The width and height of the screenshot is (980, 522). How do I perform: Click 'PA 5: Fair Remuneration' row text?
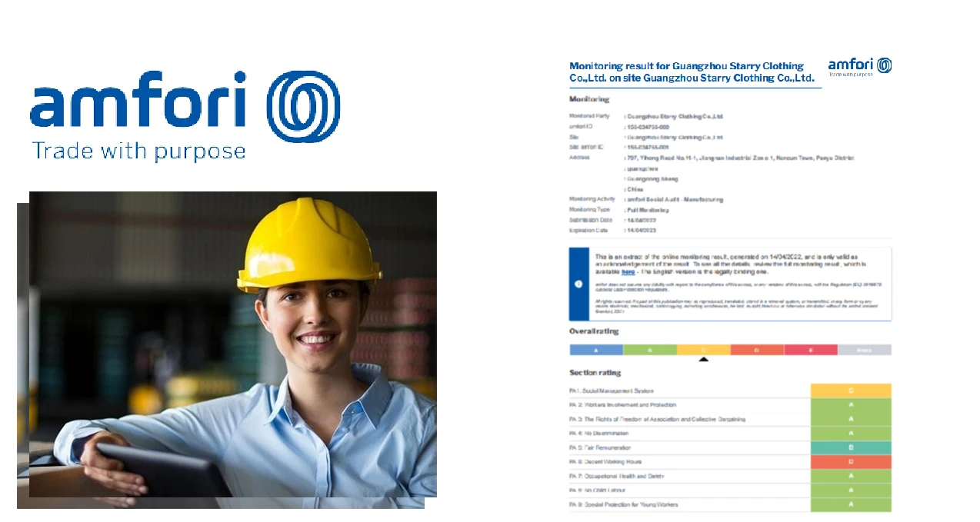click(600, 447)
